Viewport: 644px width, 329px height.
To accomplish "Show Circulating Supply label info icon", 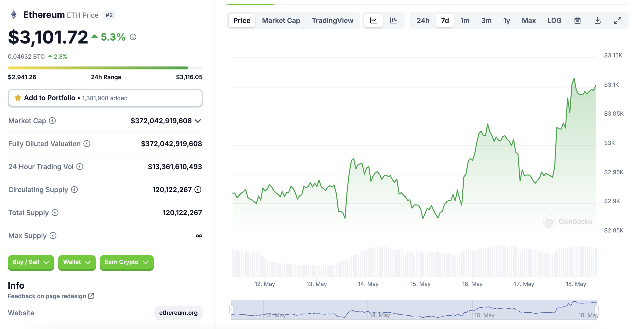I will point(74,190).
